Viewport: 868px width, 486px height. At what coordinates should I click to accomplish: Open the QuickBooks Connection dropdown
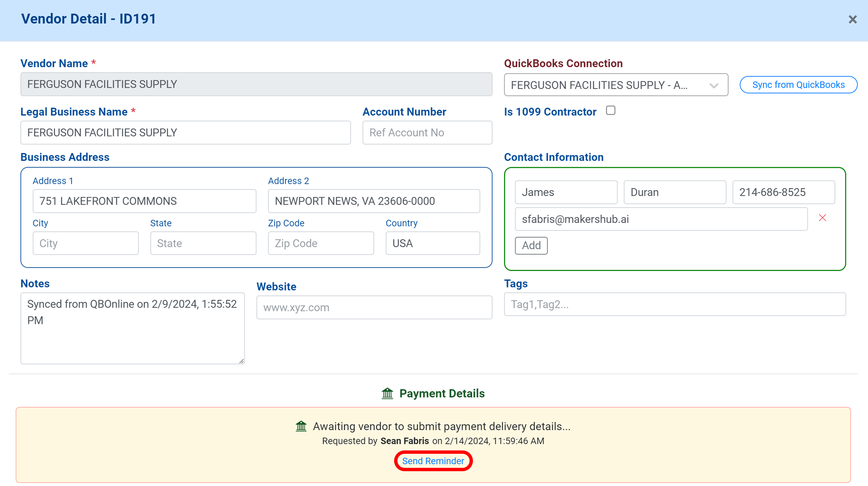tap(616, 85)
